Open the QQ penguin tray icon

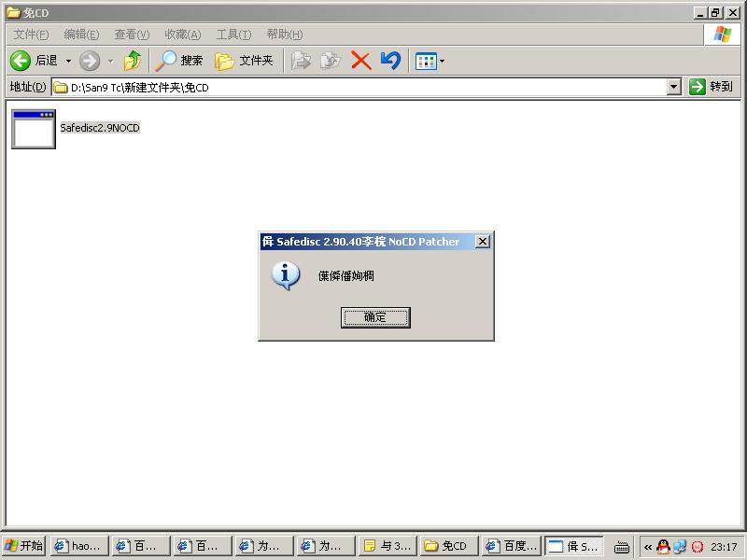(x=663, y=547)
